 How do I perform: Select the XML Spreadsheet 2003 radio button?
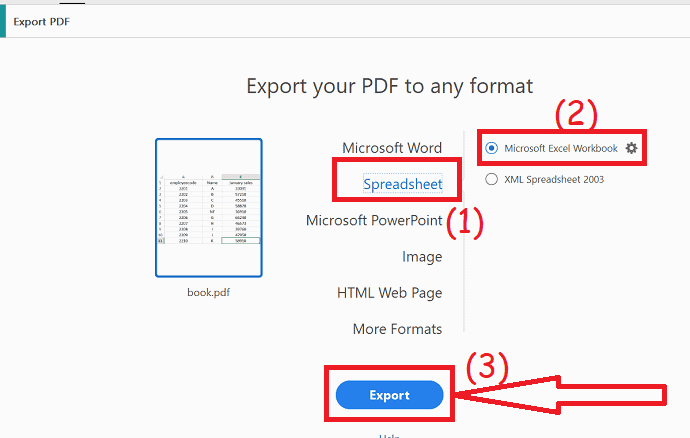[492, 179]
